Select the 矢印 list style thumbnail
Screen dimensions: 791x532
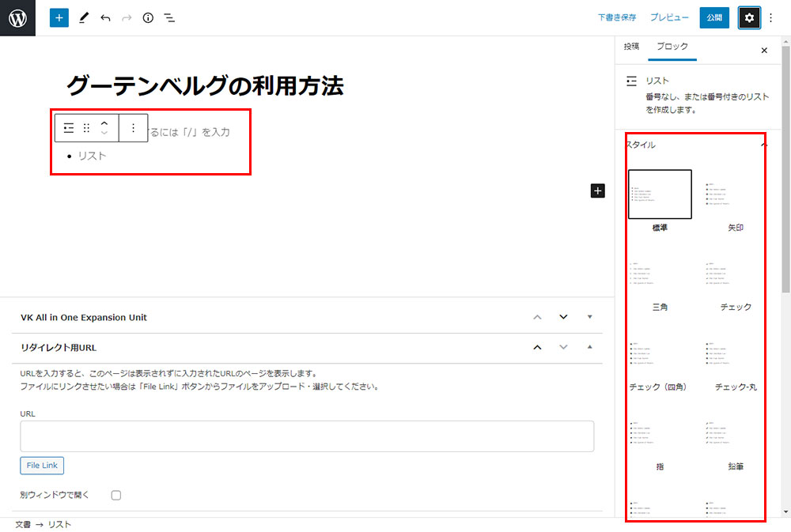click(736, 194)
